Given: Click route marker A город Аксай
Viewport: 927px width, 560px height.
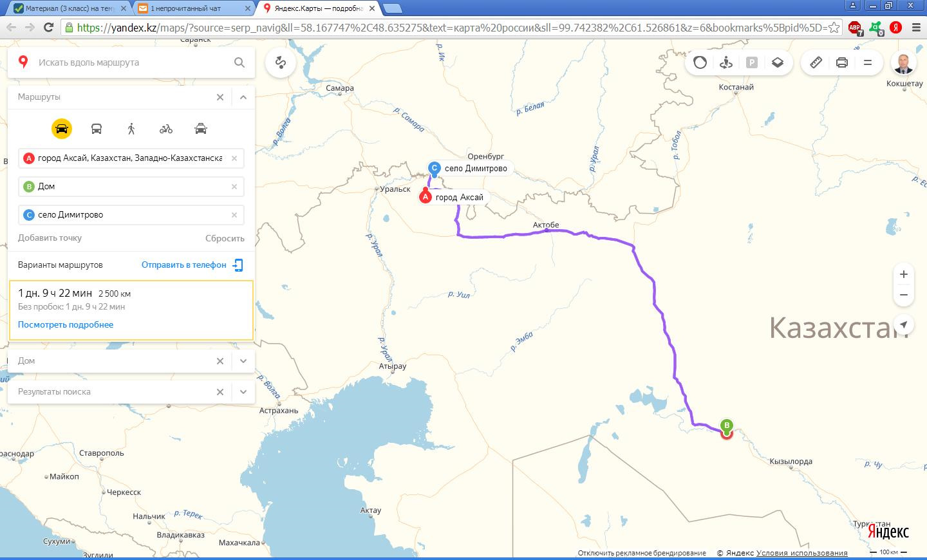Looking at the screenshot, I should pos(425,197).
